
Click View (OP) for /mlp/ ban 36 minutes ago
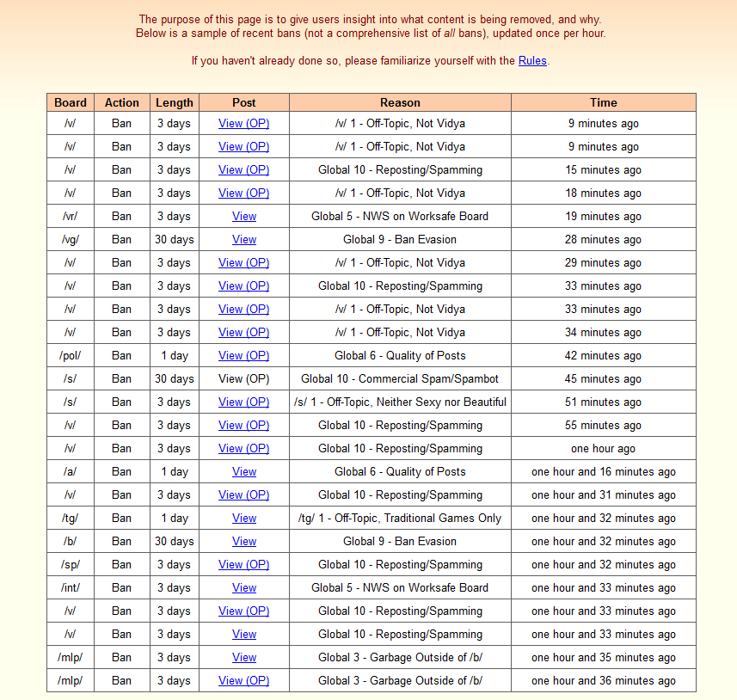click(243, 681)
